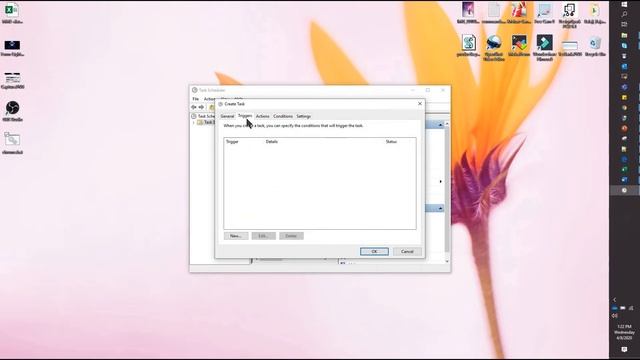The image size is (640, 360).
Task: Click the scrollbar up arrow in Task Scheduler
Action: click(x=447, y=123)
